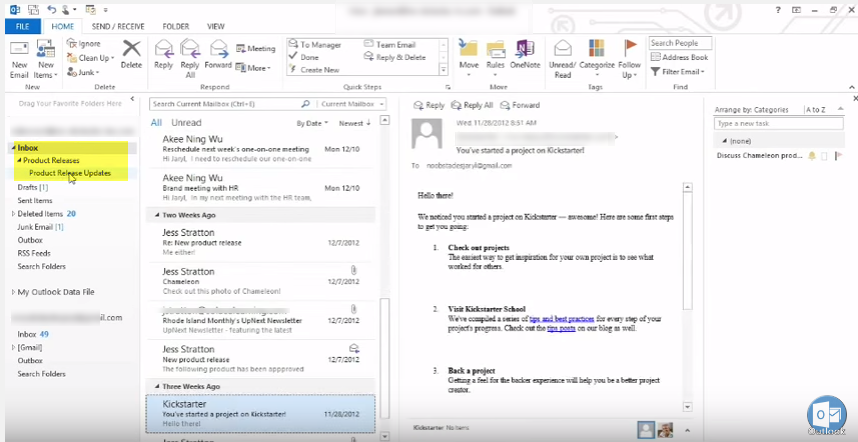Open the Chameleon email from Jess Stratton
The width and height of the screenshot is (858, 442).
[261, 281]
